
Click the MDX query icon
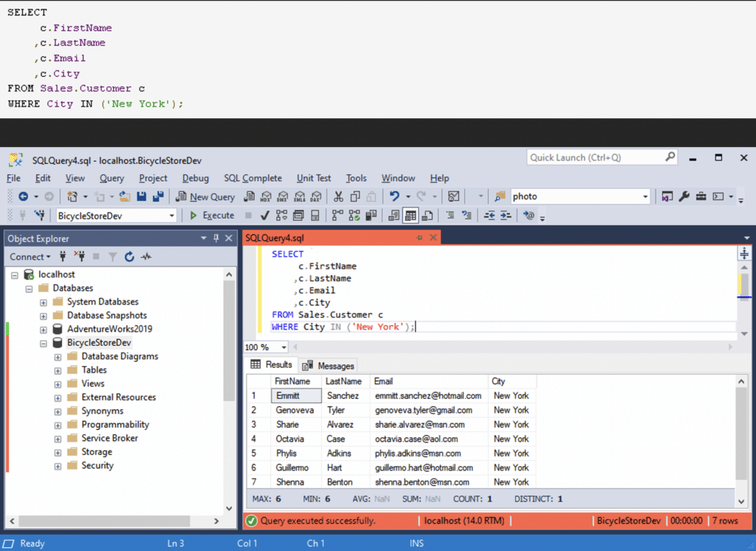click(x=266, y=196)
